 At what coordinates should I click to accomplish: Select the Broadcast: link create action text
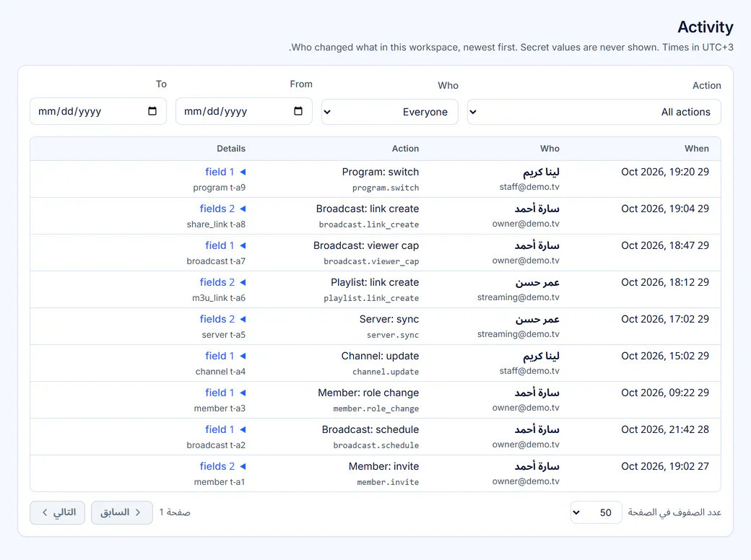tap(368, 209)
